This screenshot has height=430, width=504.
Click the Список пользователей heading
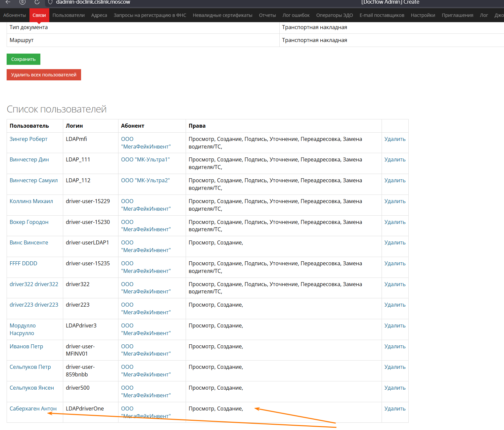click(x=57, y=109)
